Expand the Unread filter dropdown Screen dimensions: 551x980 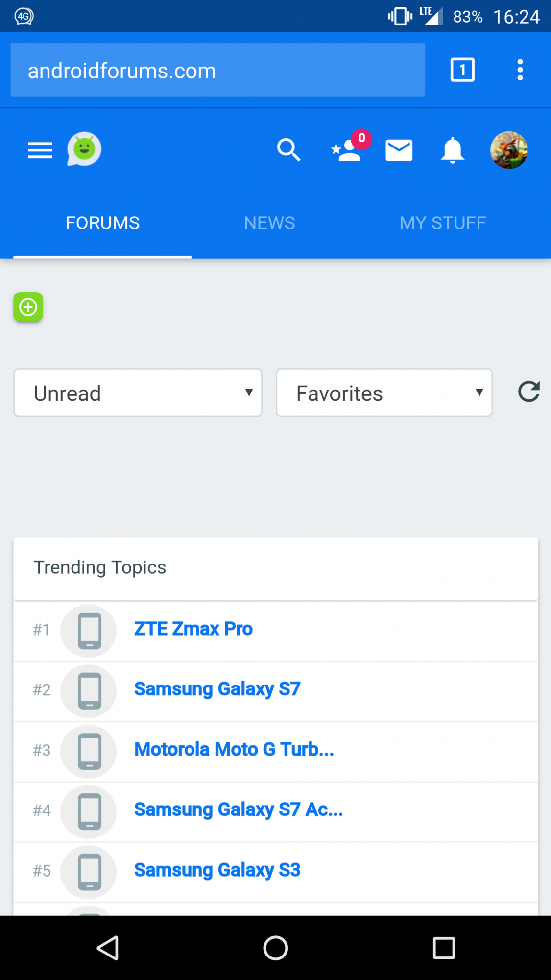click(x=138, y=393)
